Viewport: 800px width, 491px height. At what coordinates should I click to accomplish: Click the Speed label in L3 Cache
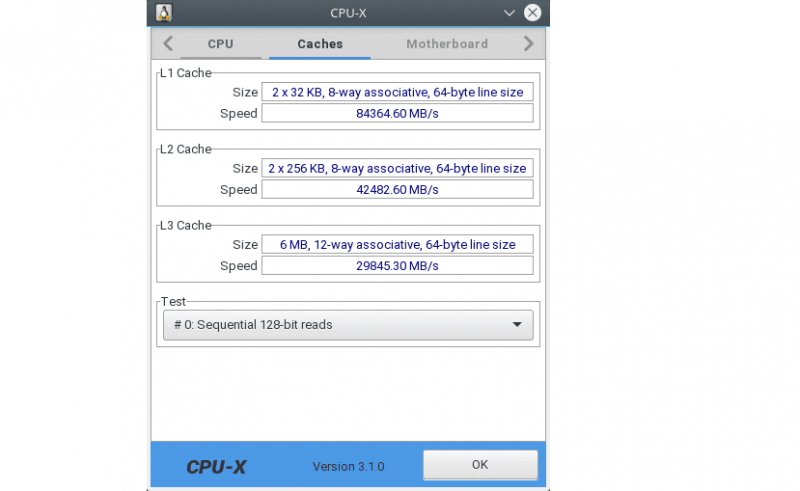coord(239,266)
